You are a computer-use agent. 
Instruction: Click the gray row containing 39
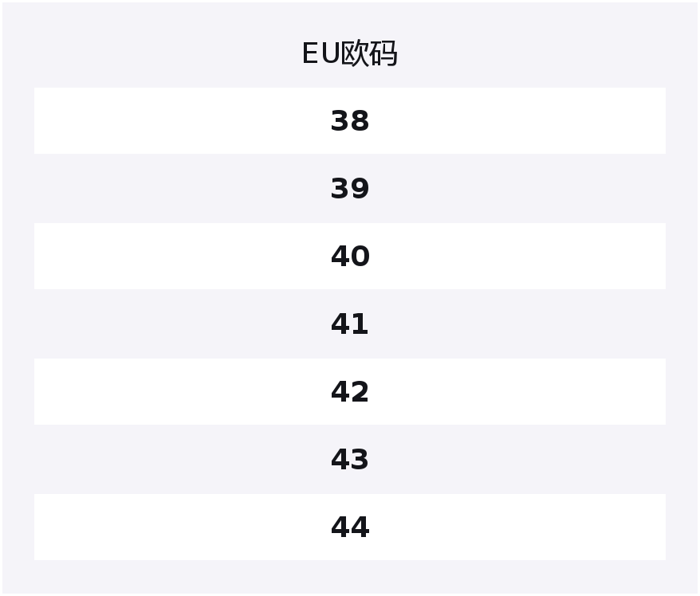pos(350,189)
